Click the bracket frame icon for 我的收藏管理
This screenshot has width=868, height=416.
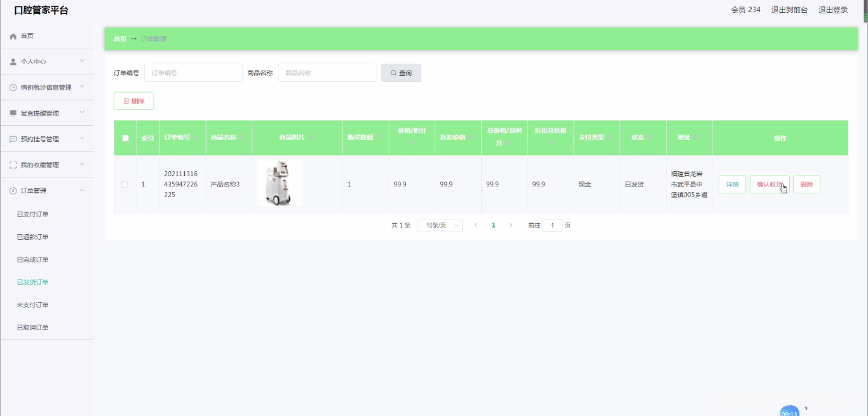(x=13, y=165)
